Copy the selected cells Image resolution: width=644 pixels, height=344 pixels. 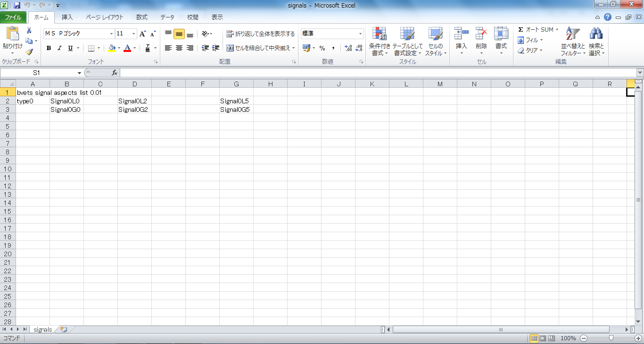pyautogui.click(x=29, y=41)
